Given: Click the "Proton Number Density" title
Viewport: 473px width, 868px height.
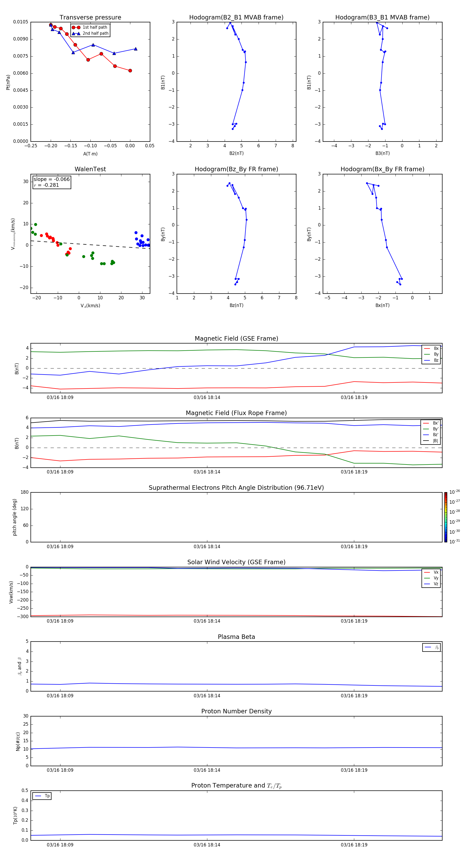Looking at the screenshot, I should click(236, 711).
